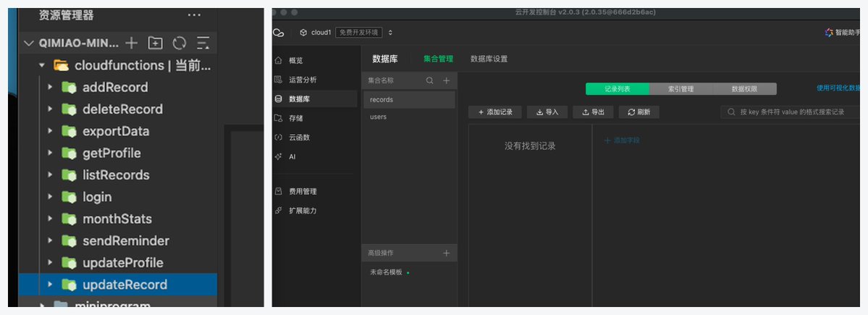The width and height of the screenshot is (868, 315).
Task: Expand the login folder arrow
Action: point(50,197)
